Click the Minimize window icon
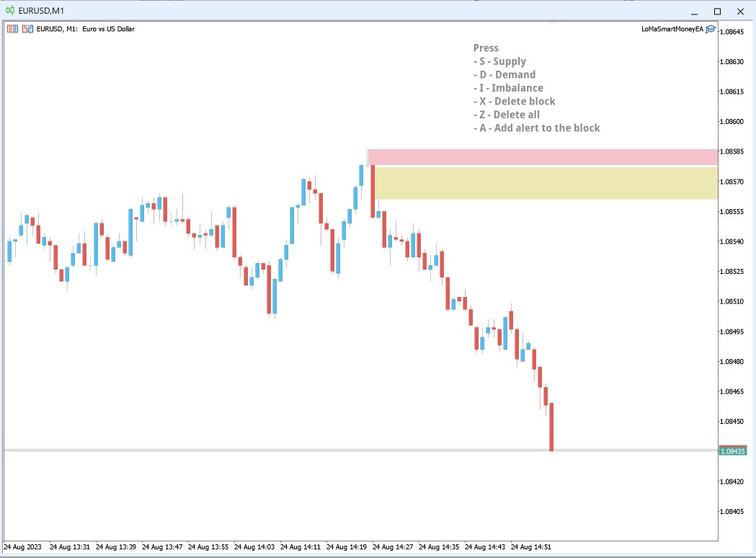 pos(693,12)
